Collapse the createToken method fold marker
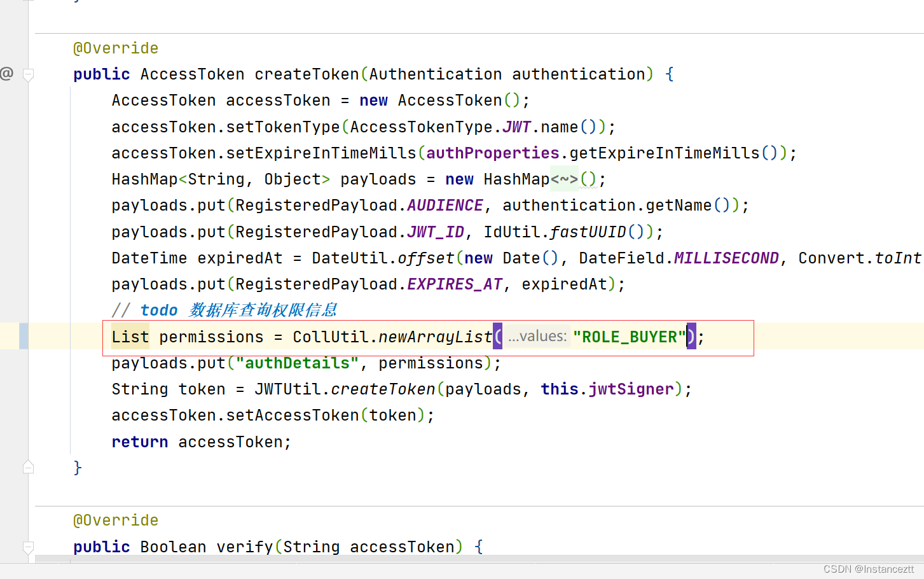This screenshot has height=579, width=924. tap(28, 74)
